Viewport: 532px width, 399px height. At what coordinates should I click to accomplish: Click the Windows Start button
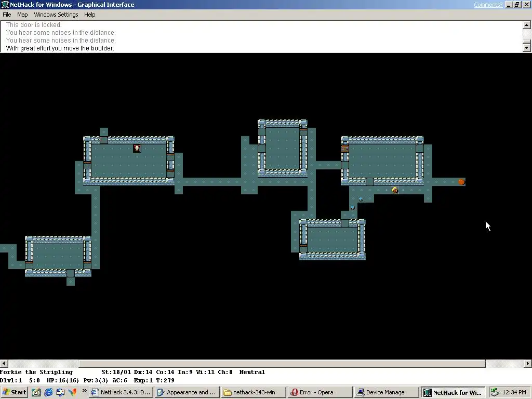coord(14,392)
